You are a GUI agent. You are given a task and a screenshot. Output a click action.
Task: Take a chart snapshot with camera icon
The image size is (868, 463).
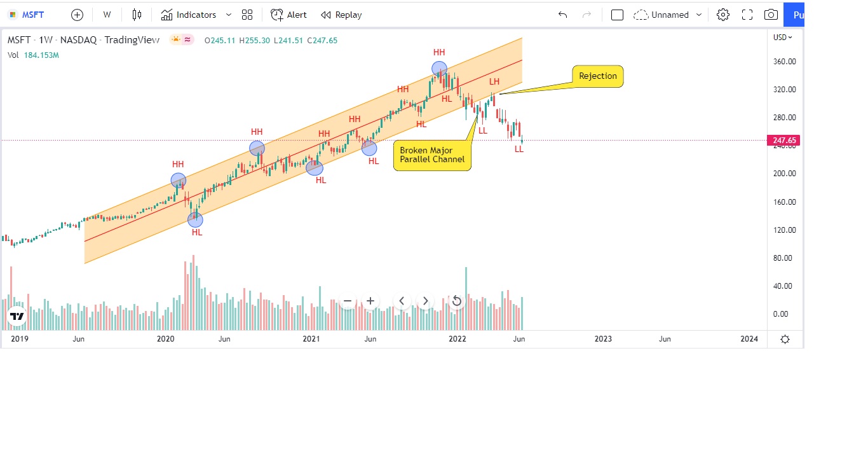[771, 15]
